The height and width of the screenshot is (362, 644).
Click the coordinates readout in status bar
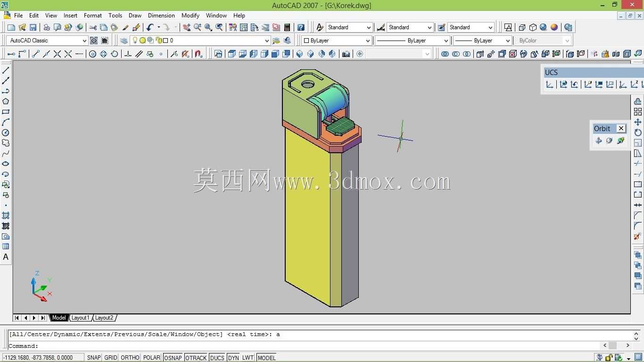(x=42, y=358)
